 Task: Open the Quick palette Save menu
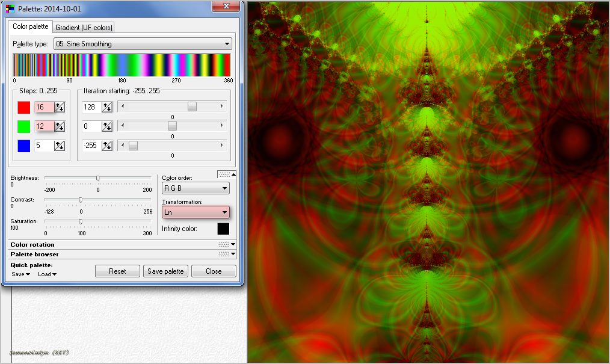click(21, 274)
